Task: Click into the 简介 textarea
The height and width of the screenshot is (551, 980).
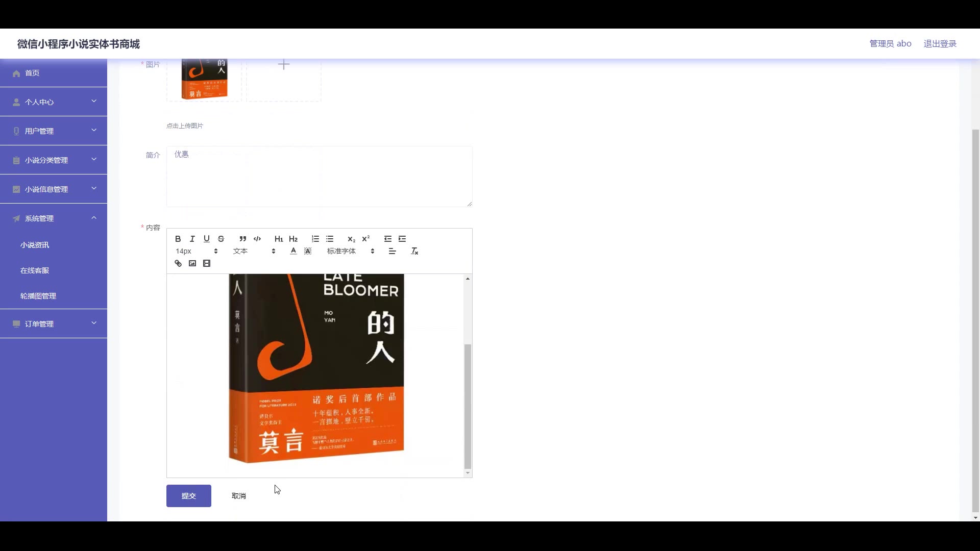Action: (x=320, y=177)
